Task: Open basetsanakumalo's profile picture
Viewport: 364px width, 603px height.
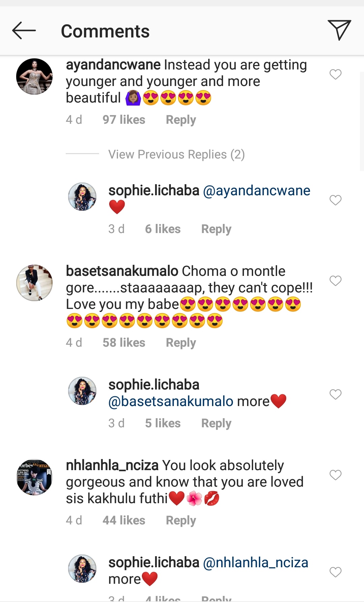Action: pyautogui.click(x=34, y=283)
